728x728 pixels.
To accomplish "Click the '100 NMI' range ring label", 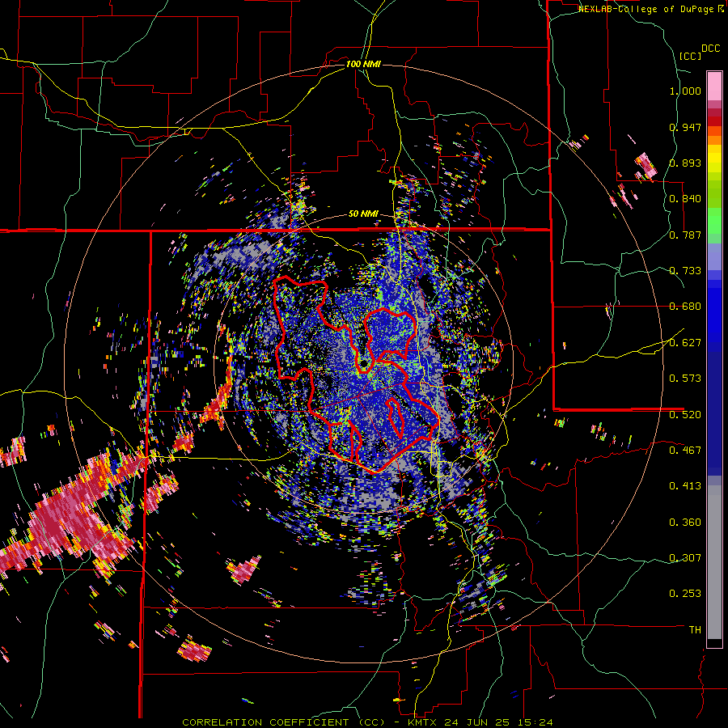I will coord(363,64).
